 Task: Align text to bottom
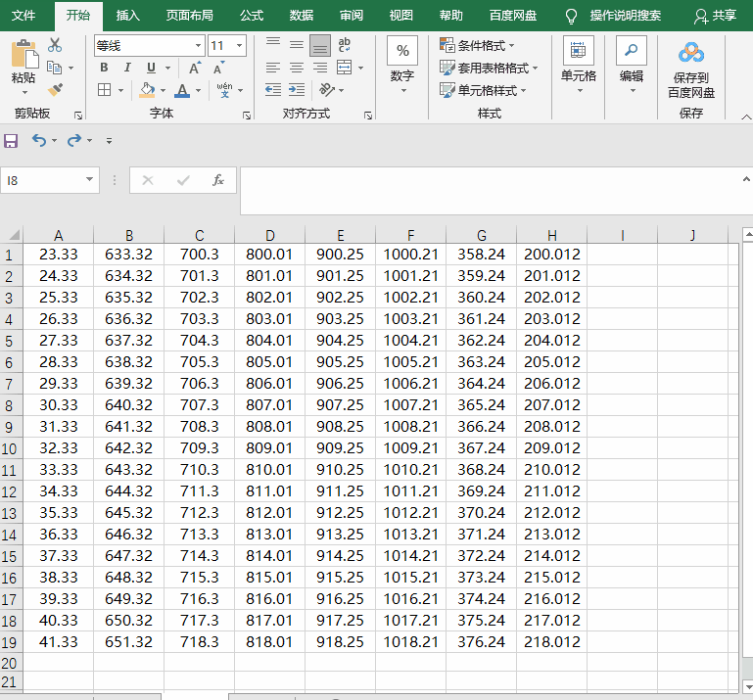point(320,45)
